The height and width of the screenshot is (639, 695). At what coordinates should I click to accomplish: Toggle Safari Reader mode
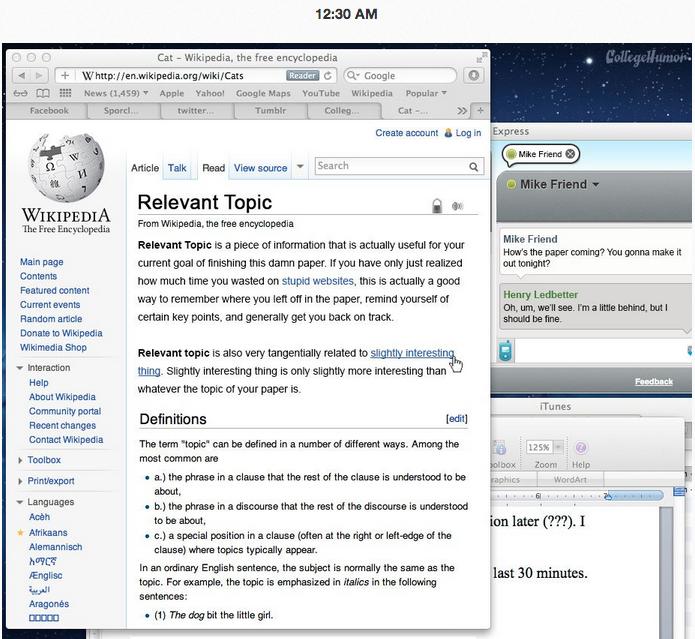pos(301,76)
